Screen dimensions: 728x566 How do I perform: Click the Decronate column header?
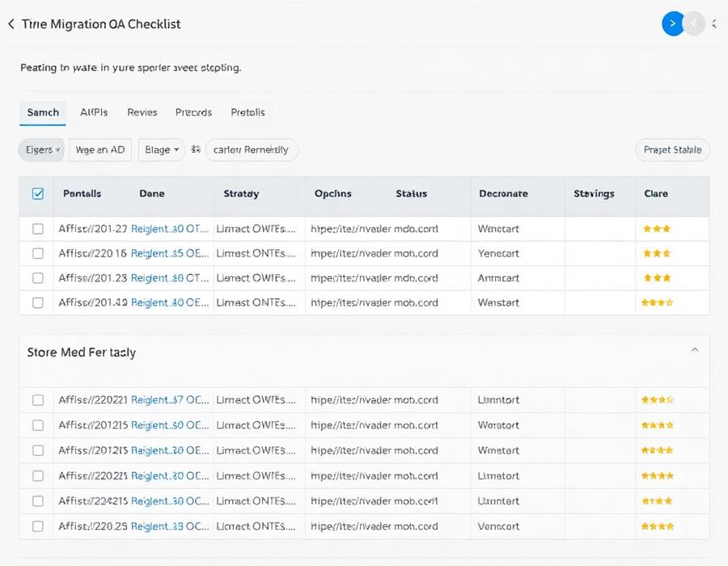point(503,193)
